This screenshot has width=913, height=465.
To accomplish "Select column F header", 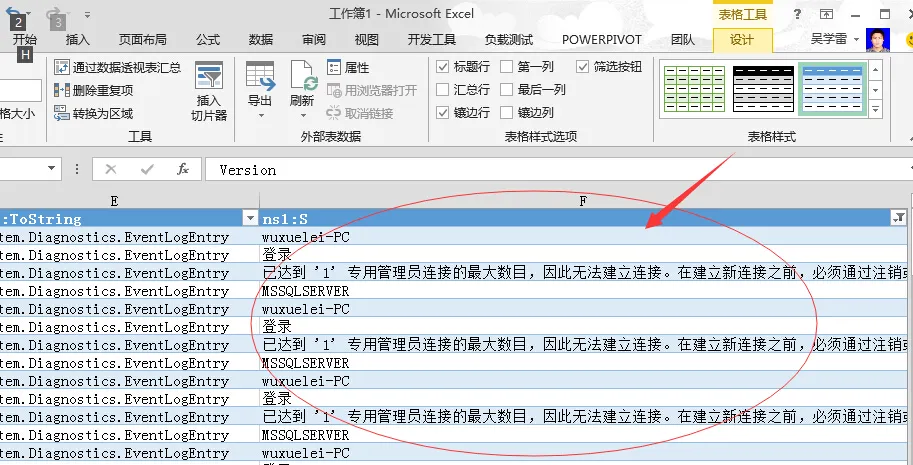I will pyautogui.click(x=582, y=201).
